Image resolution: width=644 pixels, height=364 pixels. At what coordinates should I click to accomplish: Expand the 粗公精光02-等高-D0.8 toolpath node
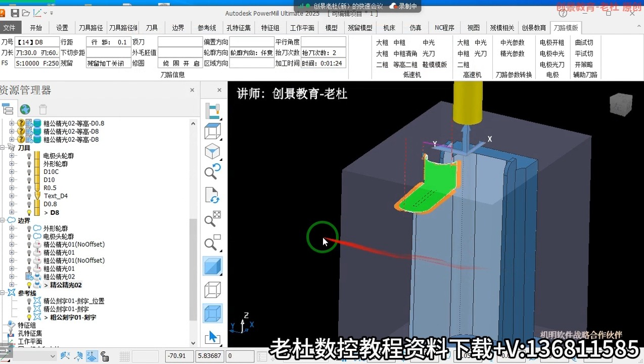pos(12,123)
